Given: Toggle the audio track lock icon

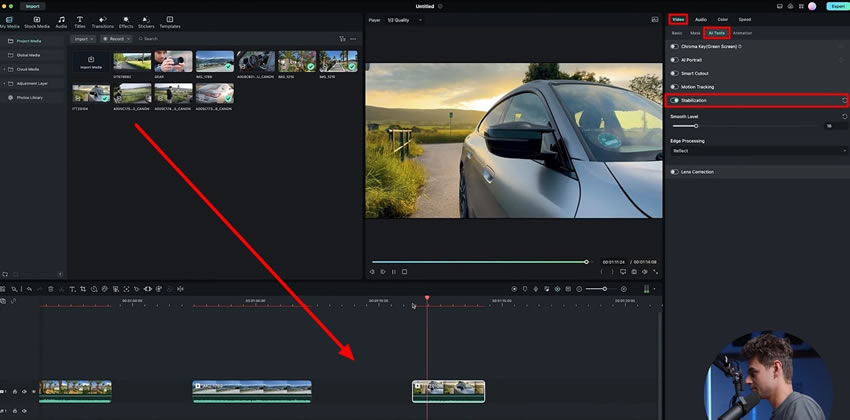Looking at the screenshot, I should click(15, 411).
